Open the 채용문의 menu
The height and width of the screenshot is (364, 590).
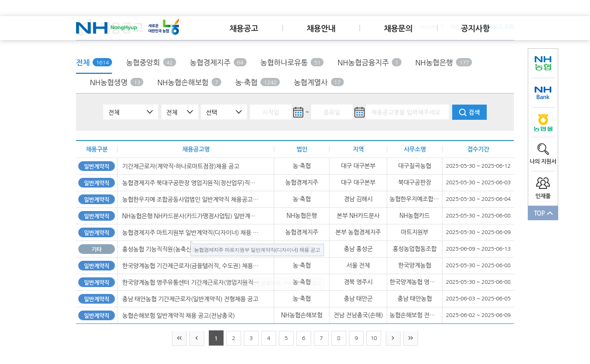pyautogui.click(x=398, y=28)
